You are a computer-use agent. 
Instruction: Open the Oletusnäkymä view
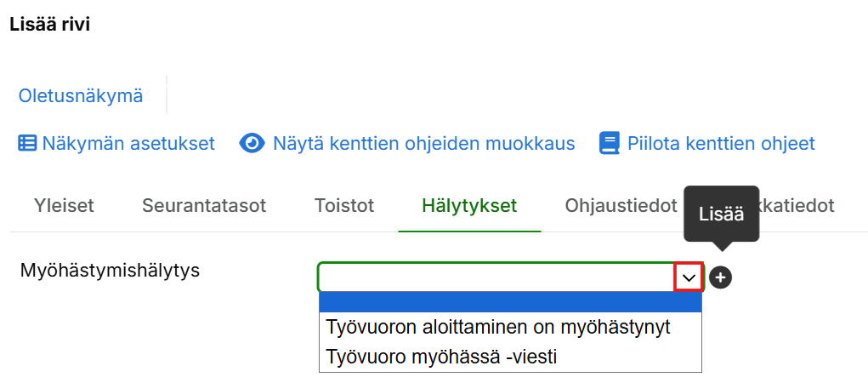pyautogui.click(x=81, y=96)
